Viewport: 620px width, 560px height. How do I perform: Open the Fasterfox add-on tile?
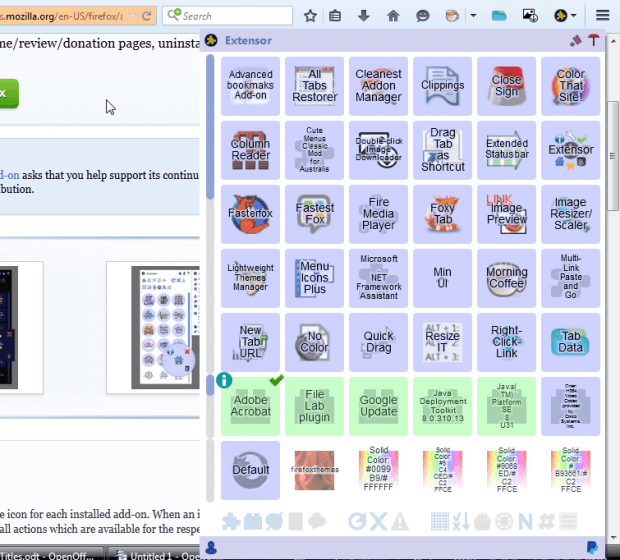(250, 214)
